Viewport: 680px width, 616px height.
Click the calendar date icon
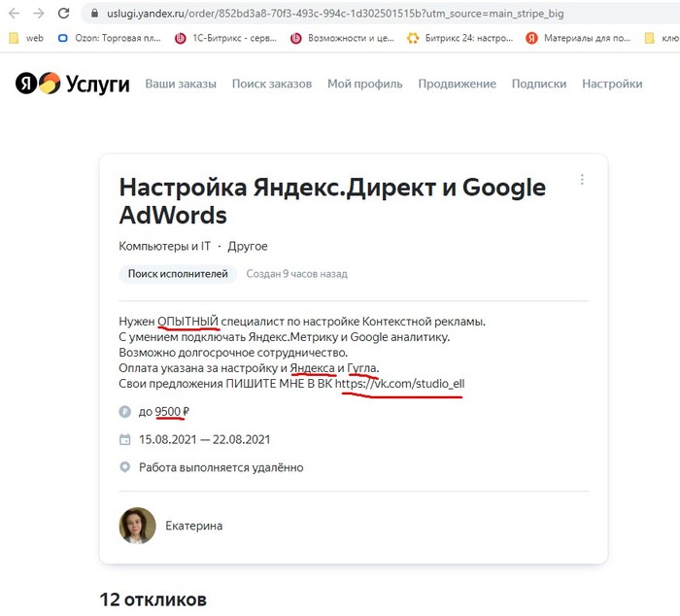tap(125, 439)
